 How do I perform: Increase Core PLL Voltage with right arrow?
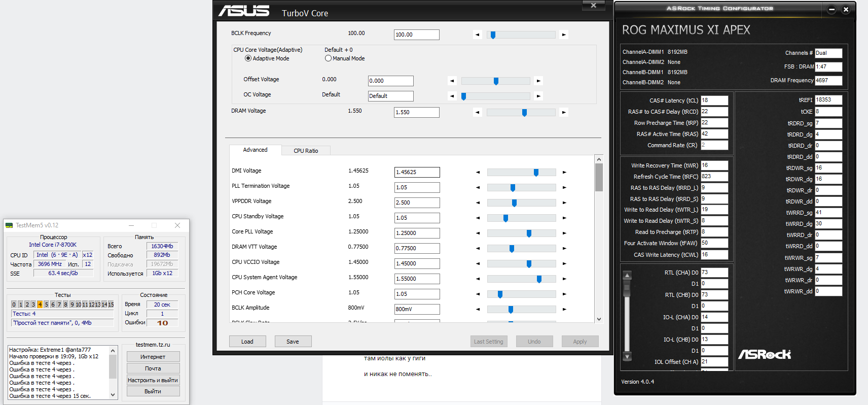564,233
